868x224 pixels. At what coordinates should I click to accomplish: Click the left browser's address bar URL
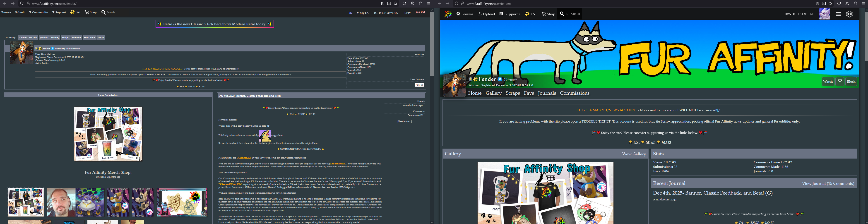click(54, 4)
